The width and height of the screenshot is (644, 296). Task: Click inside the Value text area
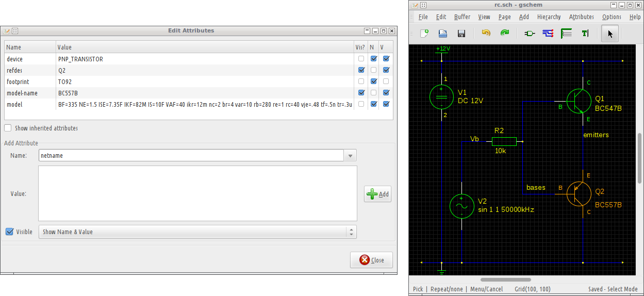[197, 193]
